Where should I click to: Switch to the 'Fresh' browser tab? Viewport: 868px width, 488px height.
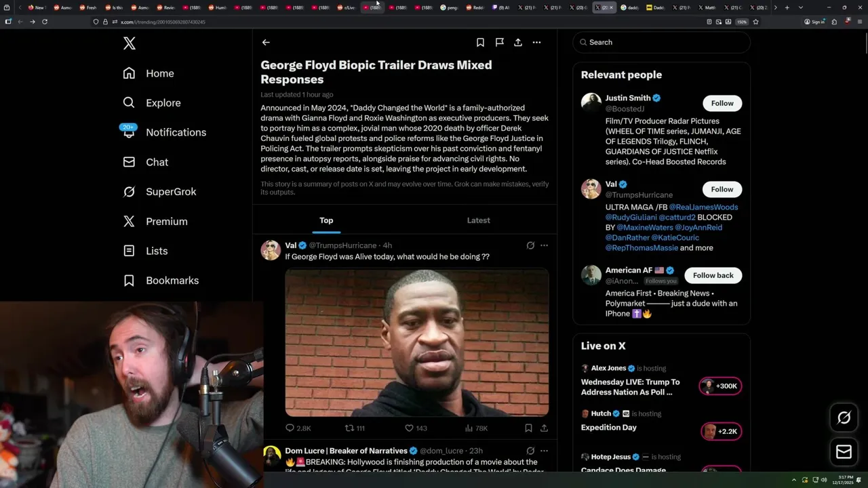pyautogui.click(x=87, y=7)
